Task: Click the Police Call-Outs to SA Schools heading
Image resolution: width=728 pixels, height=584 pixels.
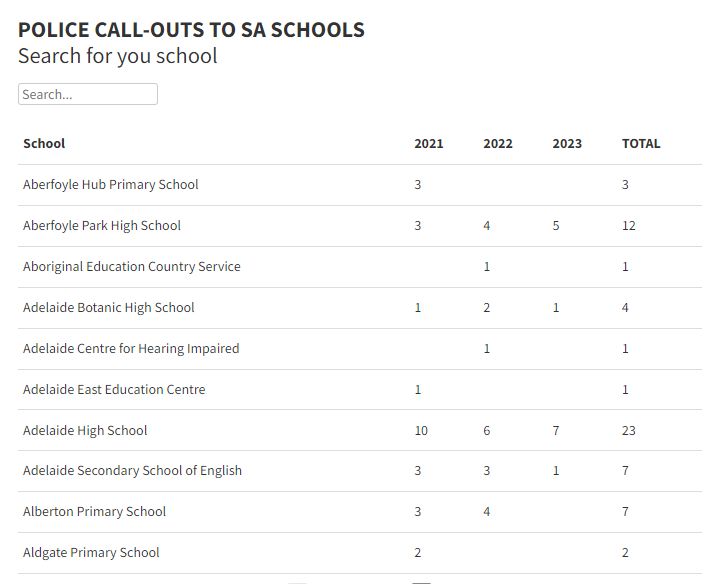Action: [191, 30]
